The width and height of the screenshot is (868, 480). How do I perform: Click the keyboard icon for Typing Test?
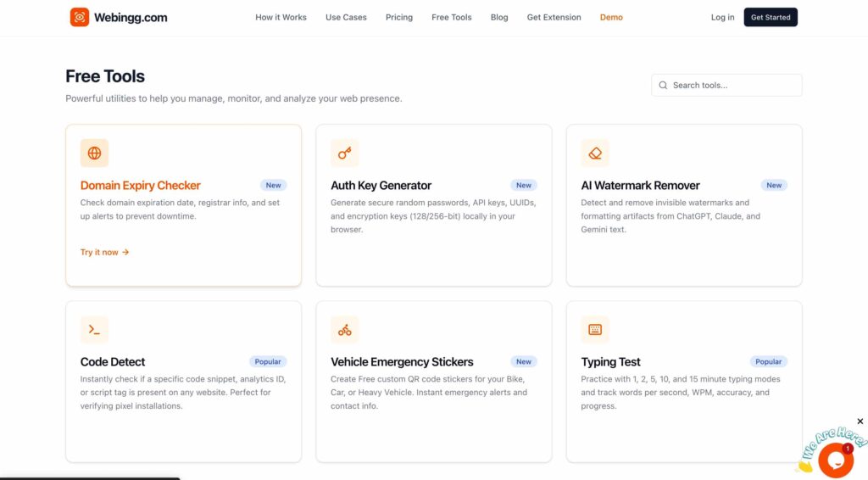pyautogui.click(x=595, y=330)
